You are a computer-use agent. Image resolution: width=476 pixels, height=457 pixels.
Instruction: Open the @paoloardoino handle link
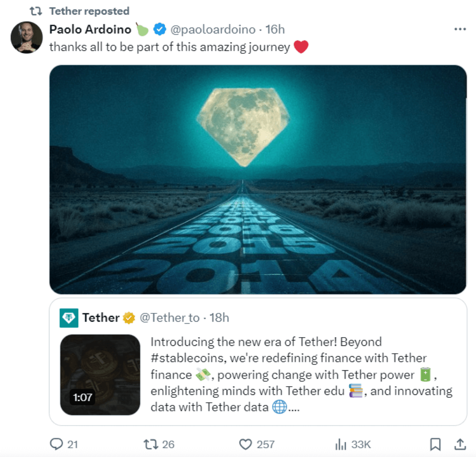point(212,30)
